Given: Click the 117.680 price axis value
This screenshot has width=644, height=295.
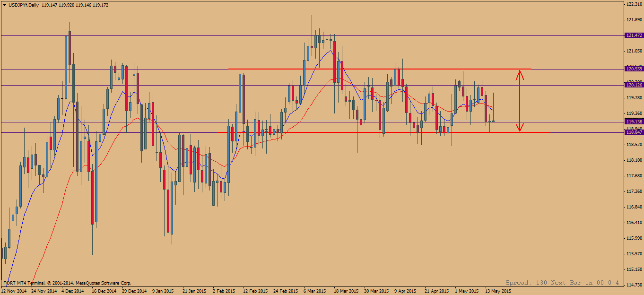Looking at the screenshot, I should tap(634, 176).
